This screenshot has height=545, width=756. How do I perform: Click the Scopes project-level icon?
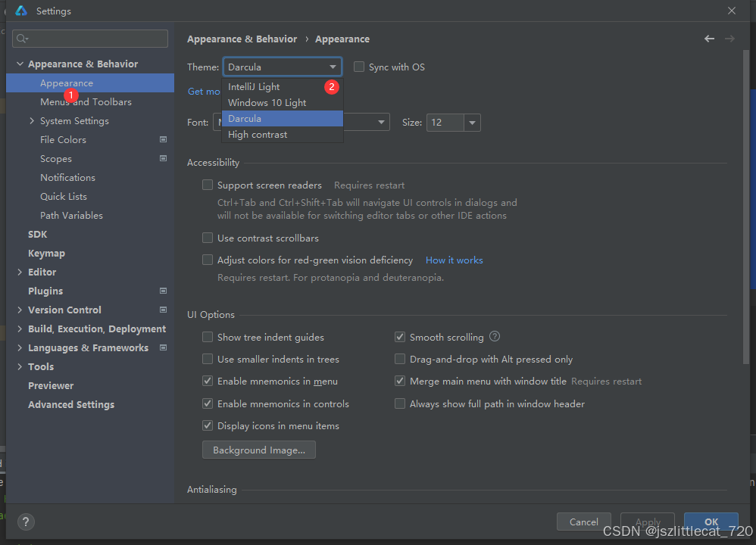[x=163, y=158]
